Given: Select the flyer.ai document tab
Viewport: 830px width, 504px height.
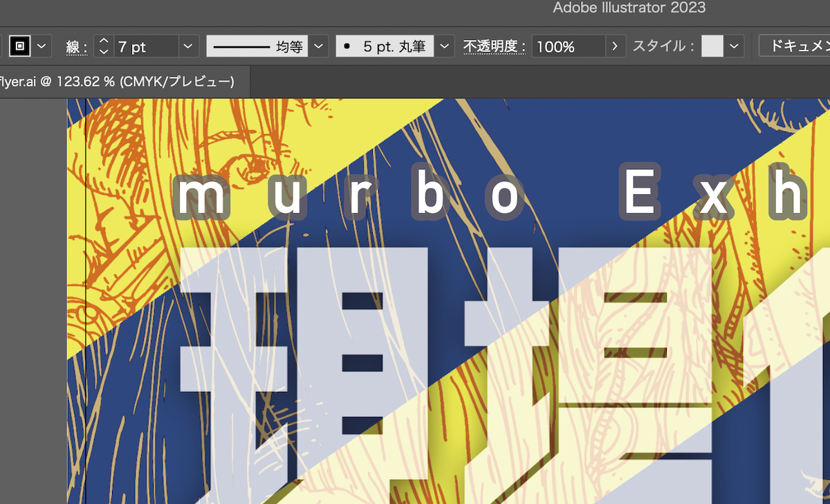Looking at the screenshot, I should 116,82.
